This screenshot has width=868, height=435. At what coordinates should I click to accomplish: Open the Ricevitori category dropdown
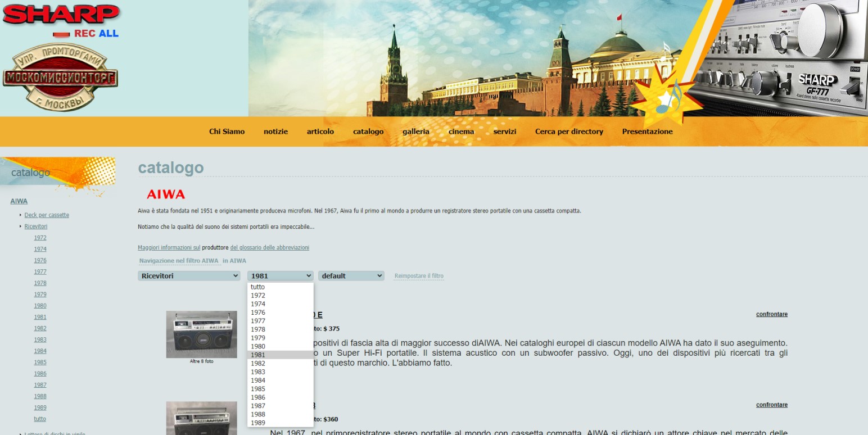pos(189,276)
